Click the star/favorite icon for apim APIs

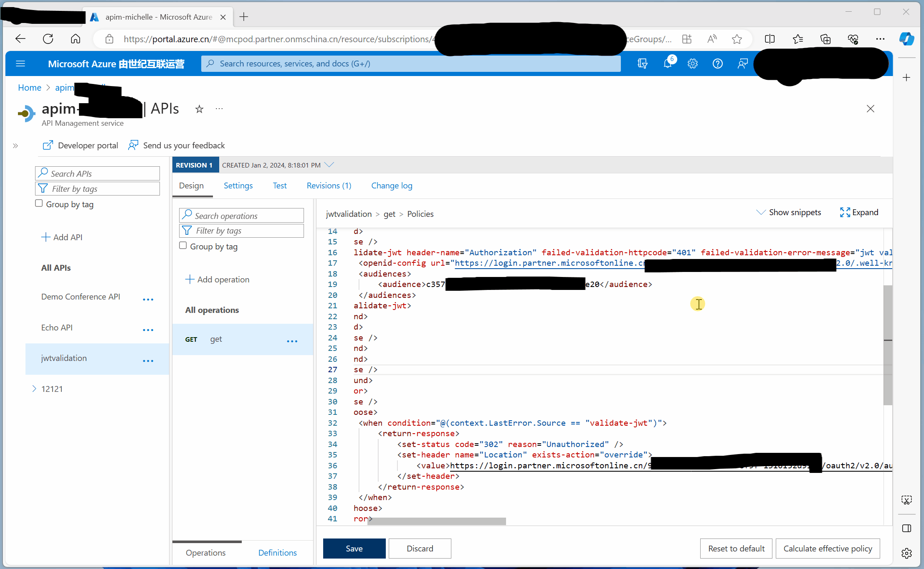pyautogui.click(x=199, y=109)
